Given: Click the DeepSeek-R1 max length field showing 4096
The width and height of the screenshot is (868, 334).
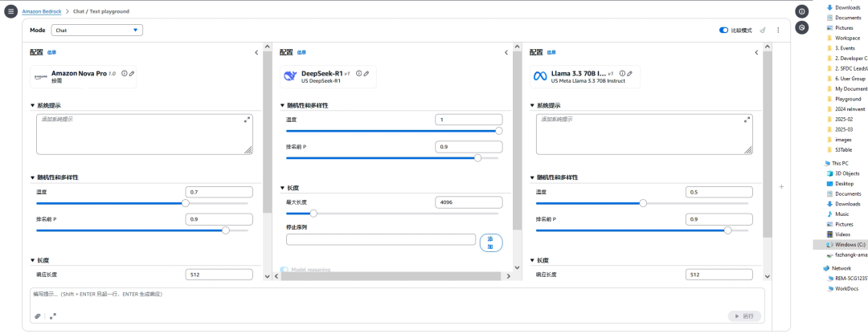Looking at the screenshot, I should [469, 202].
